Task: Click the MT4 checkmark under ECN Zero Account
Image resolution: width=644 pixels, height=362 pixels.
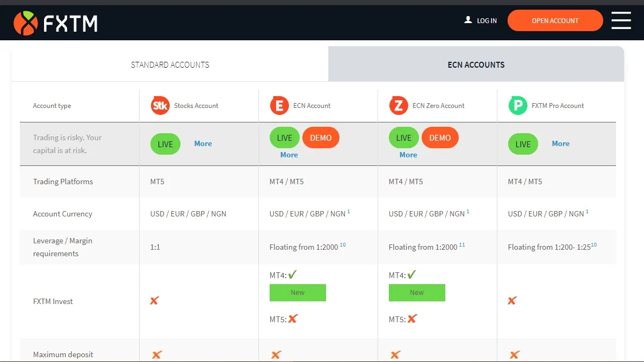Action: 411,274
